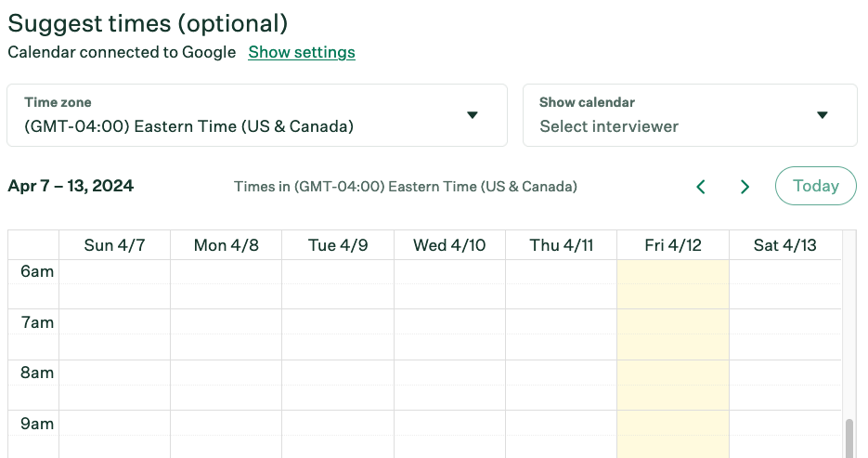The width and height of the screenshot is (868, 458).
Task: Expand the Select interviewer dropdown
Action: (690, 115)
